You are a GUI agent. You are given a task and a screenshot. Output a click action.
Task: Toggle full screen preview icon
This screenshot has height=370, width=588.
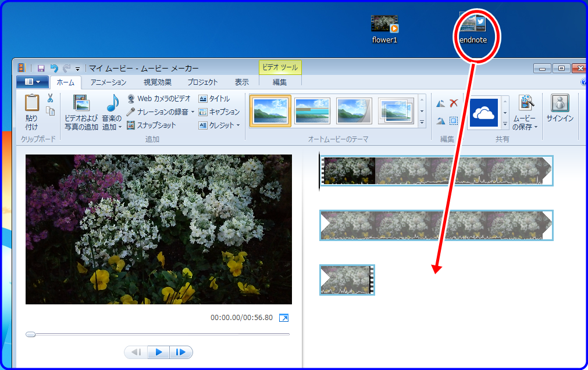tap(284, 318)
